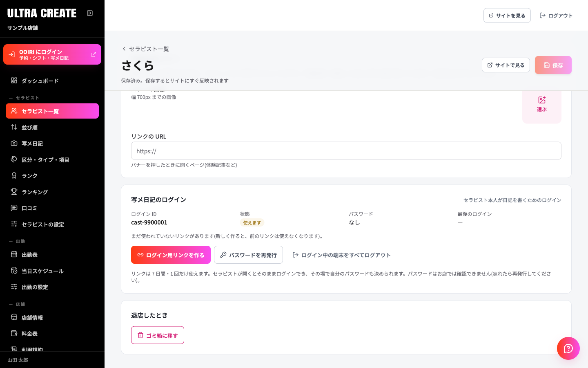588x368 pixels.
Task: Click the ランキング trophy icon
Action: pos(14,192)
